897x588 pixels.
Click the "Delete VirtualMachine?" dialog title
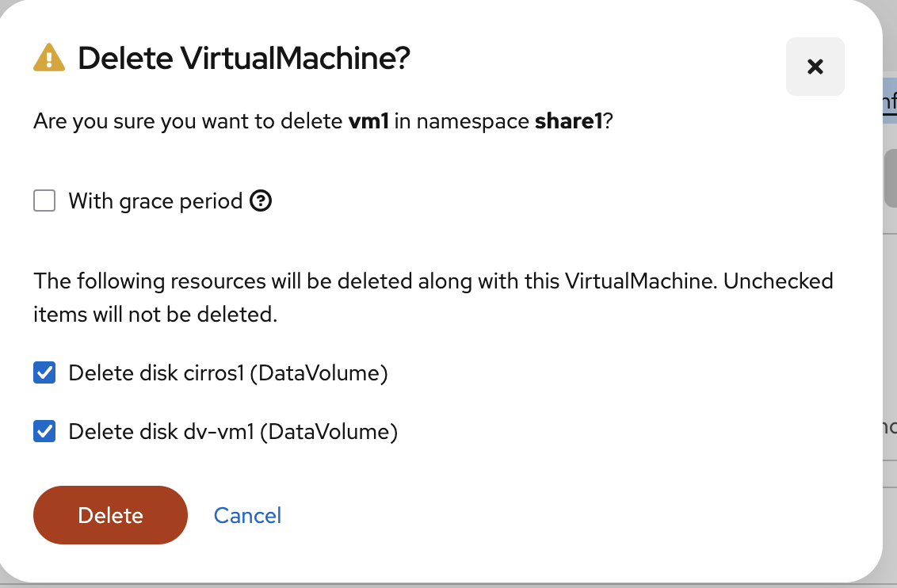244,59
